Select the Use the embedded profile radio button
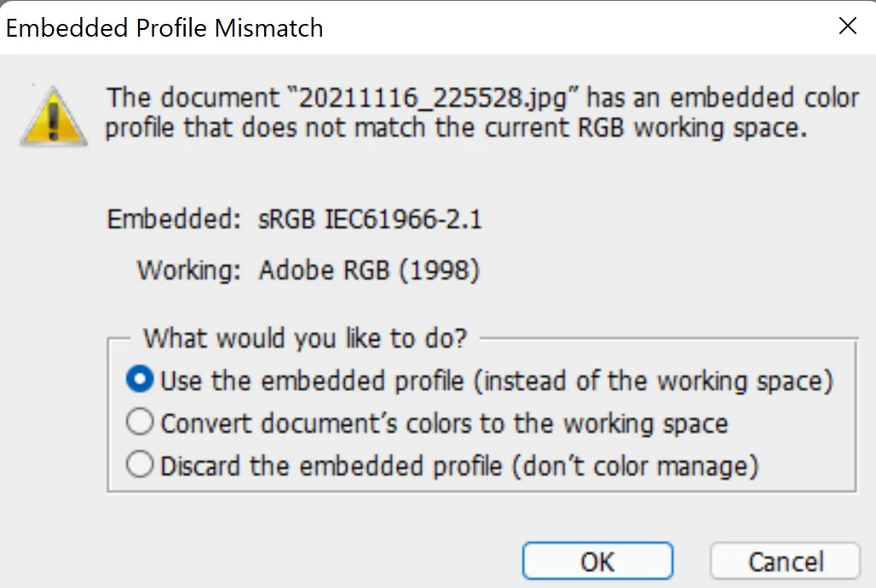 139,380
